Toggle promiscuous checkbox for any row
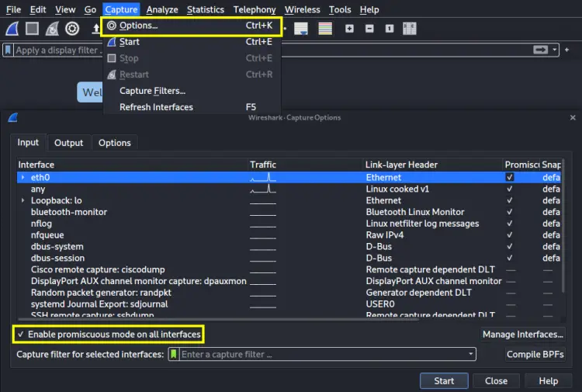Screen dimensions: 582x392 click(510, 189)
